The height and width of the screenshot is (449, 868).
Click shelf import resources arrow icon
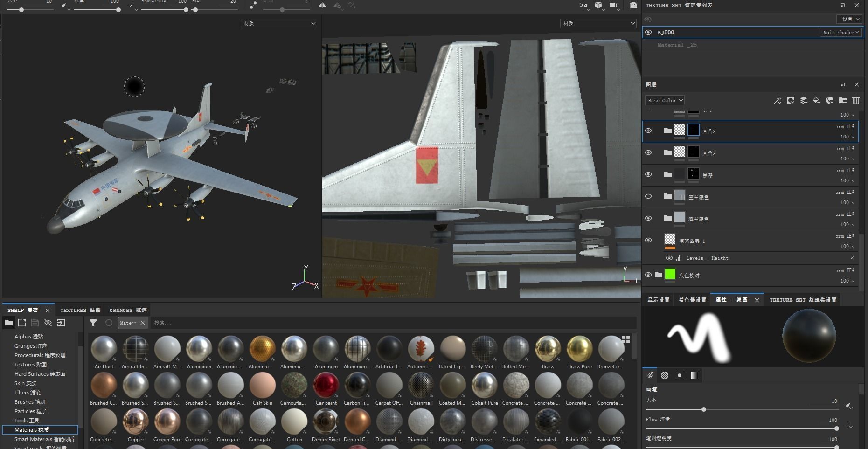(x=61, y=323)
